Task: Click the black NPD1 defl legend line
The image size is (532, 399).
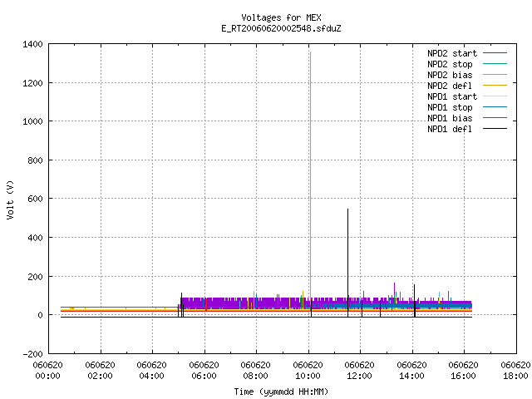Action: pos(495,129)
